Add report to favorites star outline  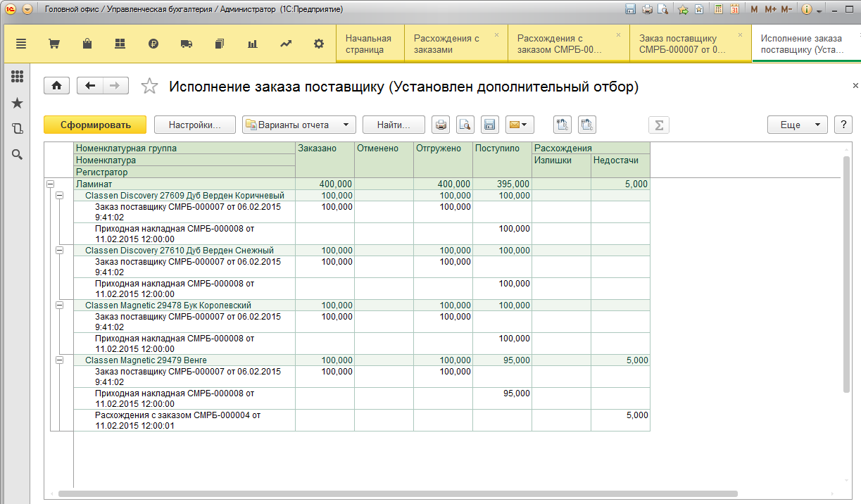[149, 86]
